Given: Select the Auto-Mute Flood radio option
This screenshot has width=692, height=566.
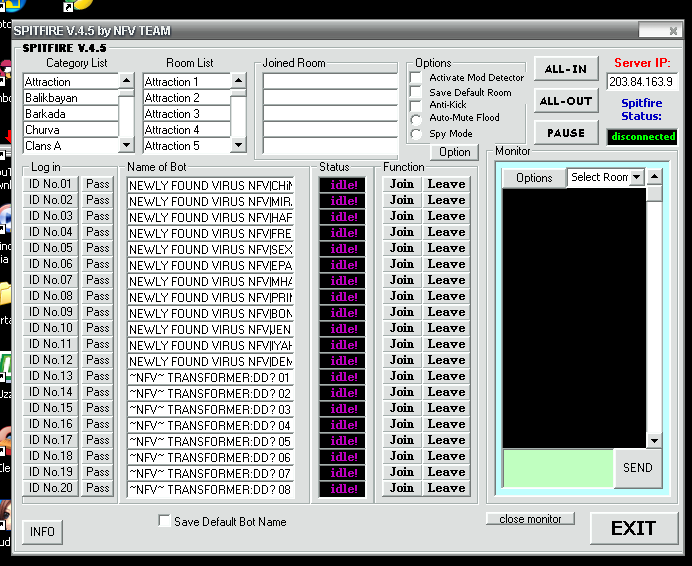Looking at the screenshot, I should coord(416,120).
